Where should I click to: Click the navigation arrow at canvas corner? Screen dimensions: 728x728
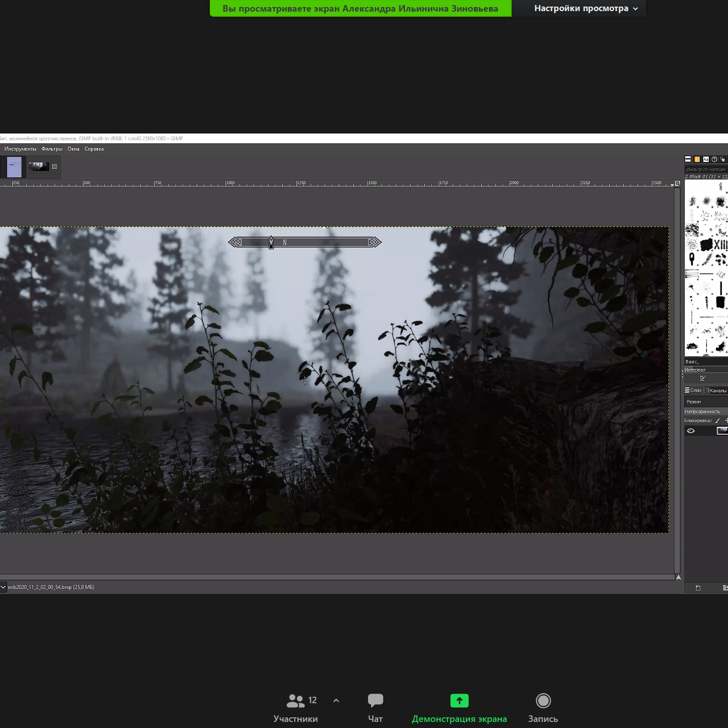click(x=678, y=577)
